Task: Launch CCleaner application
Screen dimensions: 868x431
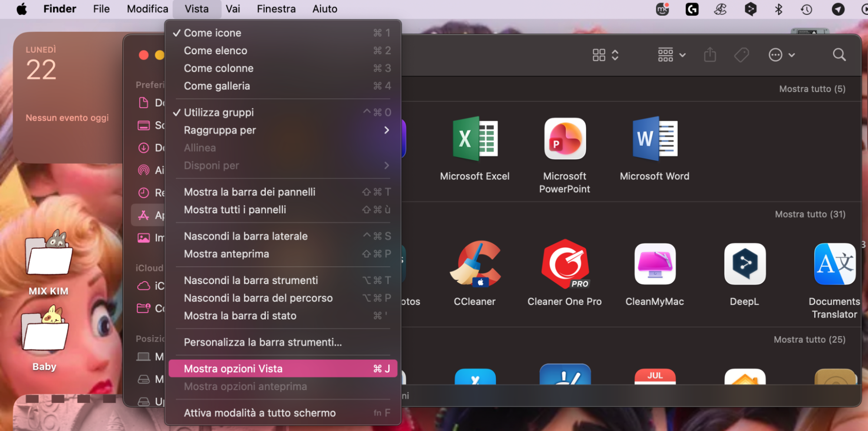Action: (475, 264)
